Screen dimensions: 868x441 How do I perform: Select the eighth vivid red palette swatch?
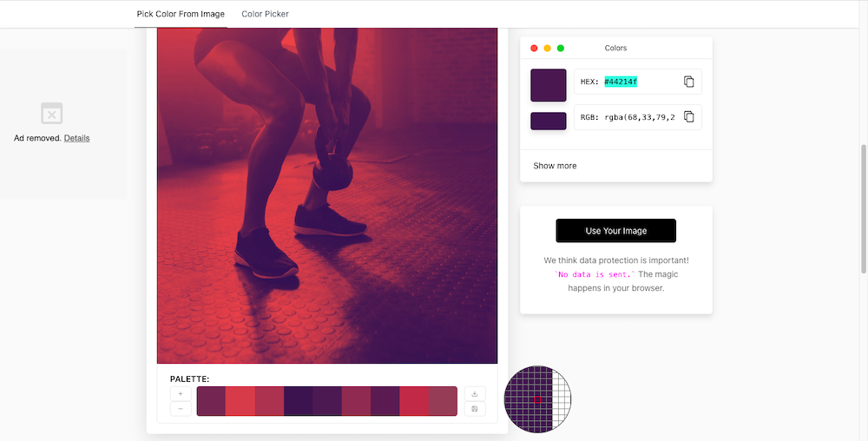[x=414, y=401]
